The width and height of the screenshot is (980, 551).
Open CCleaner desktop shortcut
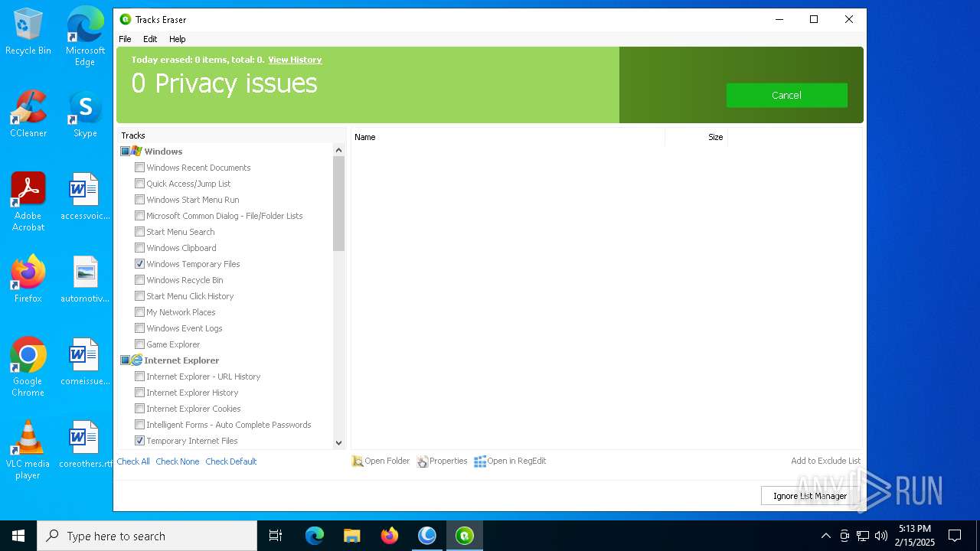[28, 115]
